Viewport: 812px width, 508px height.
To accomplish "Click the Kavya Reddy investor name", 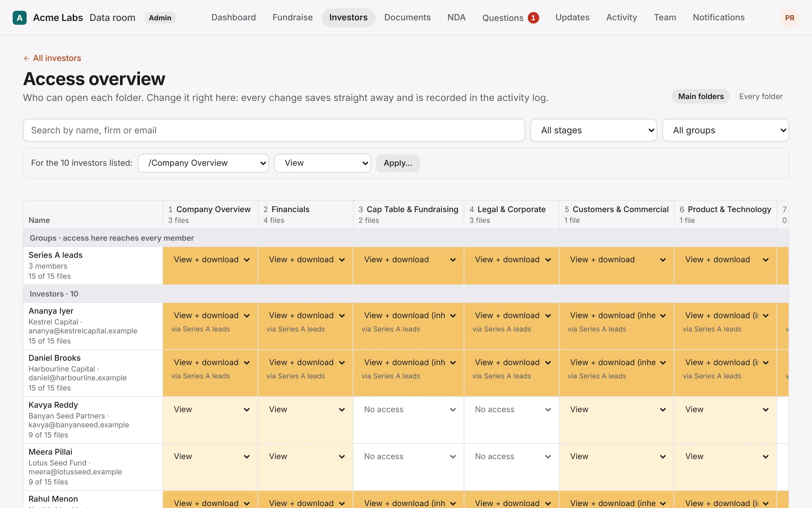I will tap(53, 405).
